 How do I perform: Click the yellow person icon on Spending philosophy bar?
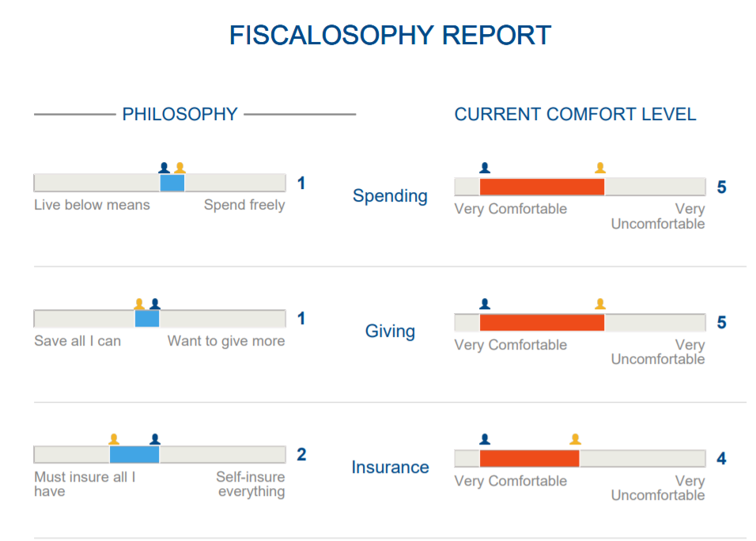[180, 168]
